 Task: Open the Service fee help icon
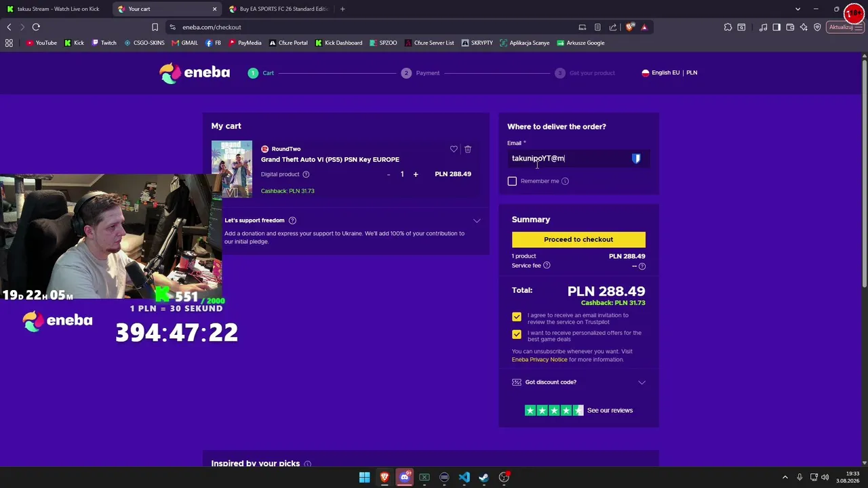(x=547, y=265)
